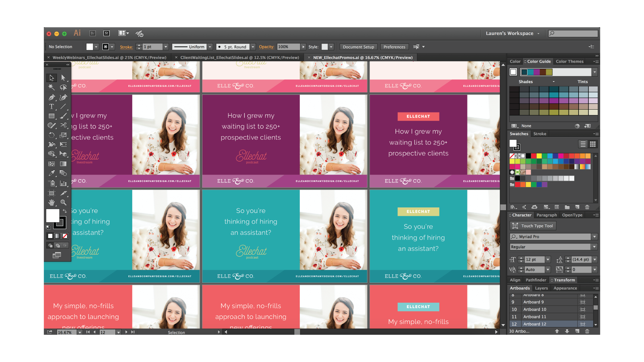Click the Delete Swatch trash icon
This screenshot has width=644, height=362.
(x=587, y=207)
